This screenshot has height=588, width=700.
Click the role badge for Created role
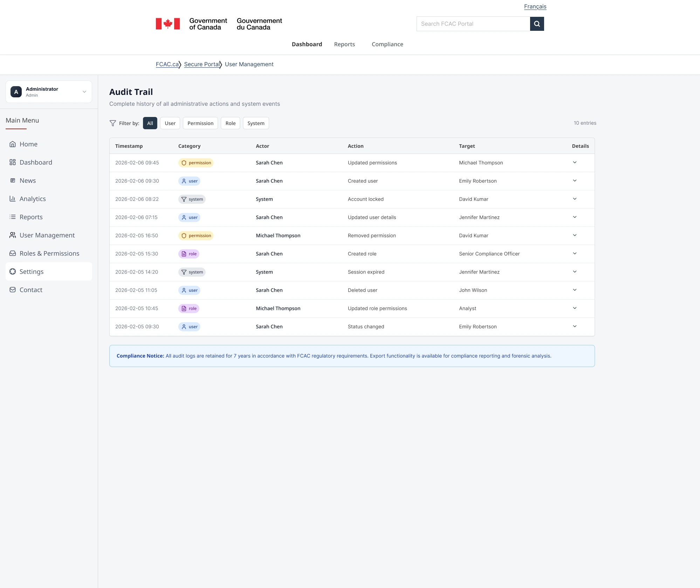coord(188,254)
